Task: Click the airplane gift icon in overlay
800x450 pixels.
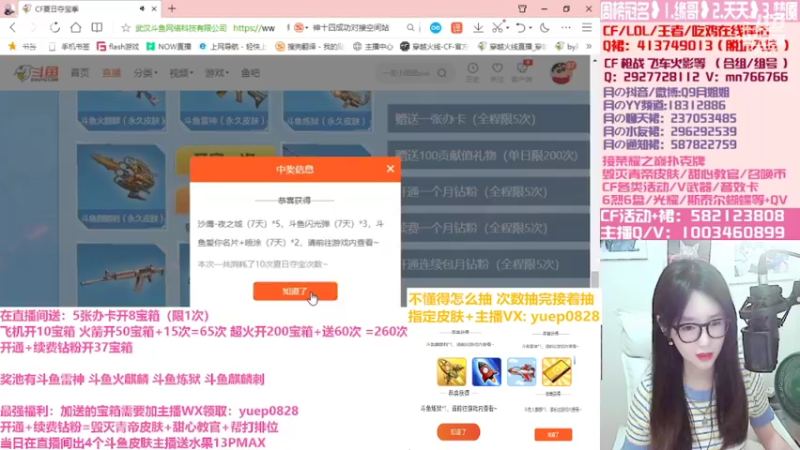Action: click(521, 371)
